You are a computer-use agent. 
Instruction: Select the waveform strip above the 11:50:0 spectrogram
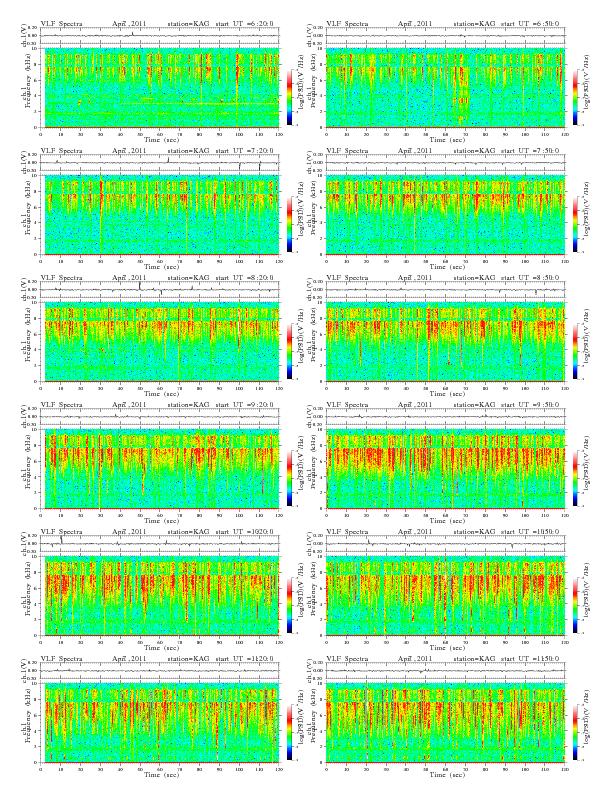(445, 671)
